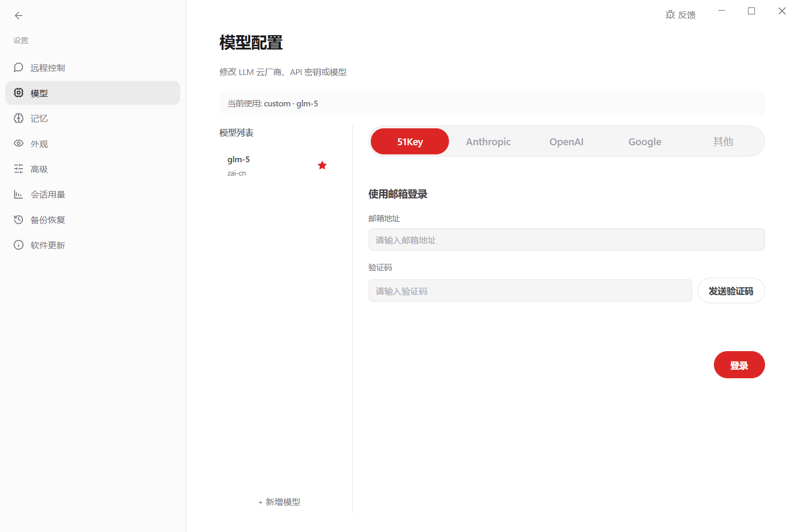Open 记忆 settings page

93,118
